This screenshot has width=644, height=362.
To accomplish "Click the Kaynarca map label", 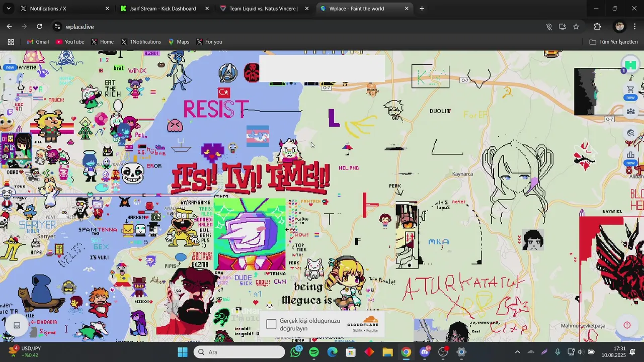I will pyautogui.click(x=462, y=174).
